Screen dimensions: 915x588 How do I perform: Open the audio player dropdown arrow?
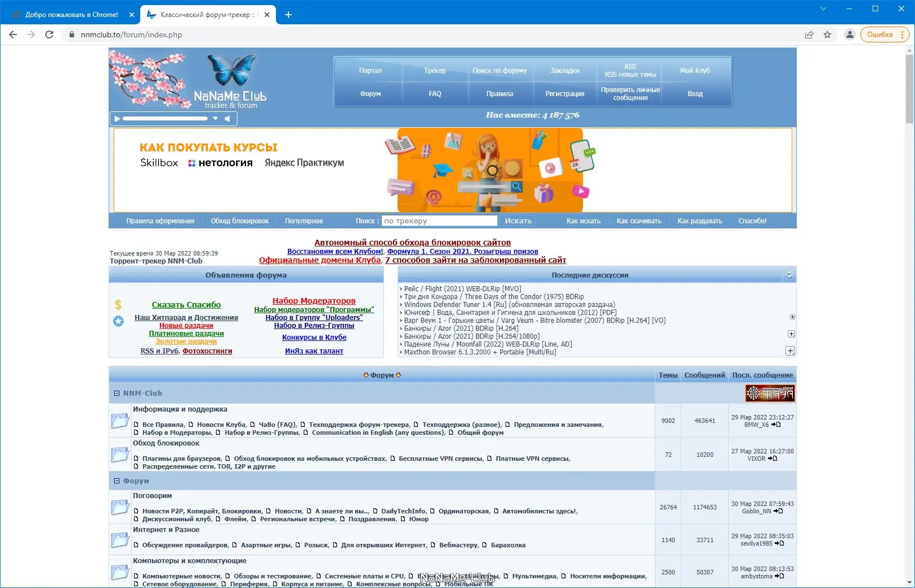pyautogui.click(x=215, y=119)
